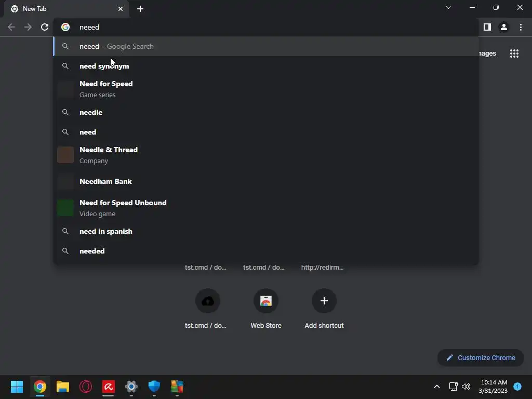This screenshot has height=399, width=532.
Task: Open File Explorer from the taskbar
Action: 63,387
